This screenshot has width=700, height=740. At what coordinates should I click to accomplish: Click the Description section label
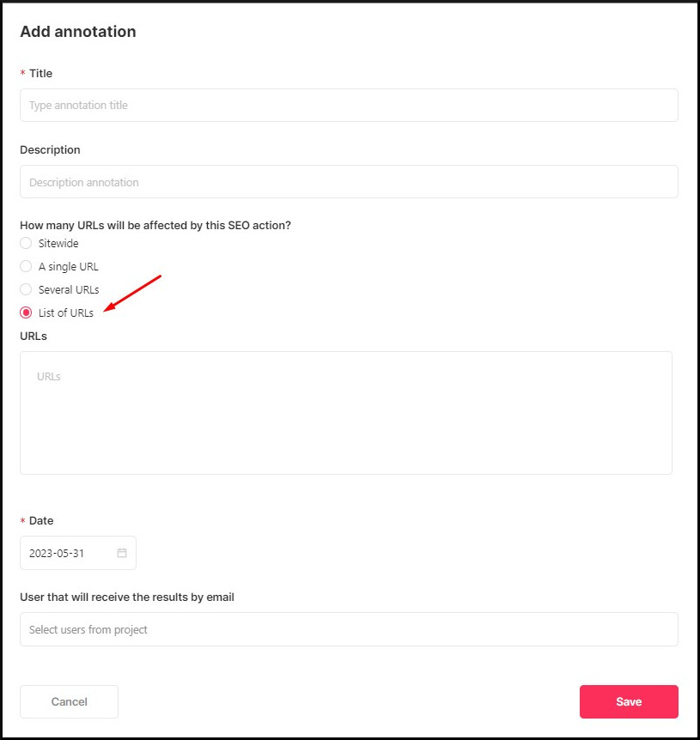50,149
